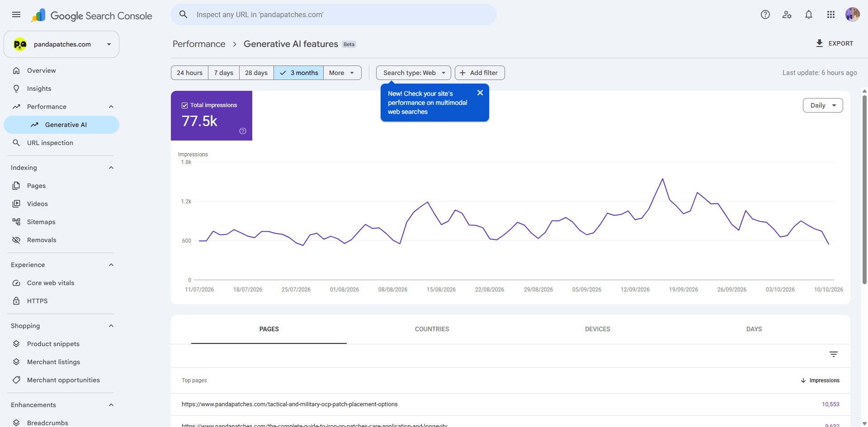Open the Search type: Web dropdown

point(414,73)
